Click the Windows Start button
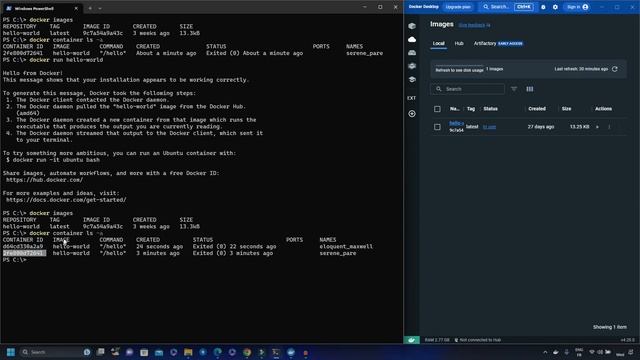This screenshot has height=360, width=640. pyautogui.click(x=11, y=352)
